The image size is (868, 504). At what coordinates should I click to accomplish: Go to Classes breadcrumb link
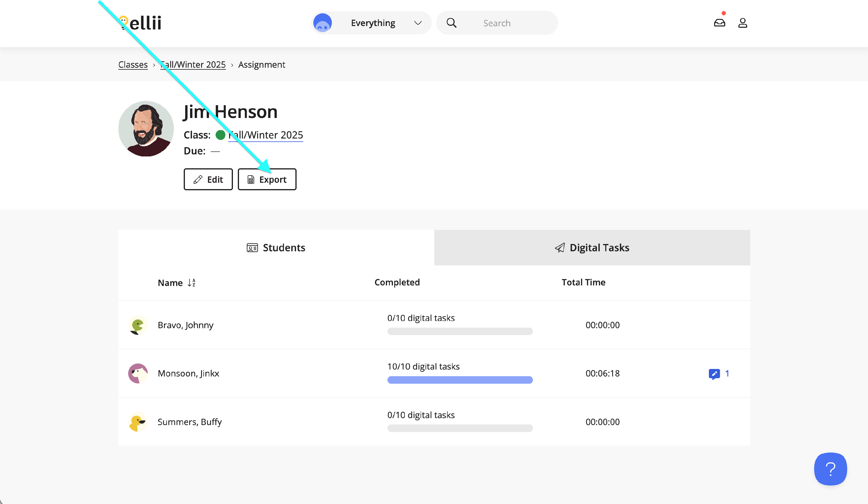coord(133,64)
